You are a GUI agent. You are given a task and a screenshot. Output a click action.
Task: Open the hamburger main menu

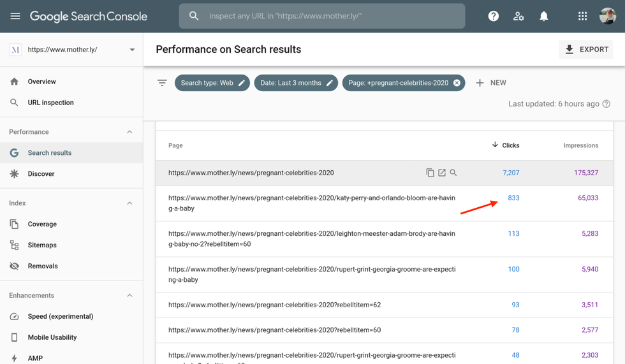[15, 16]
